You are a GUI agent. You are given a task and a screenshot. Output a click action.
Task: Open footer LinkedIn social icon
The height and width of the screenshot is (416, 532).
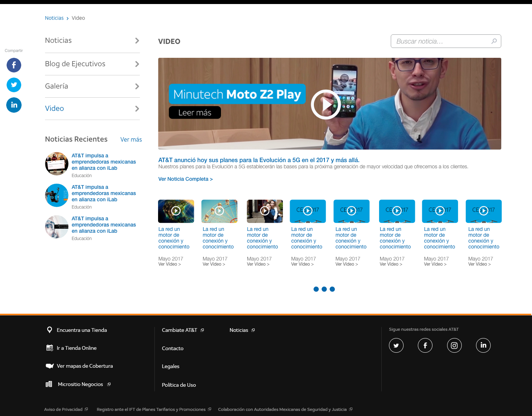click(x=483, y=345)
